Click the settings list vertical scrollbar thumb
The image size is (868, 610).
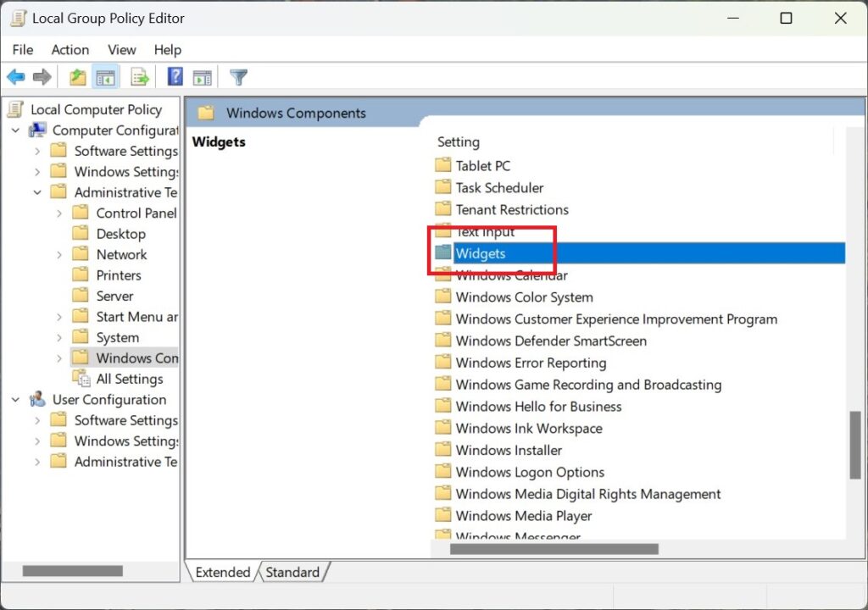coord(855,445)
